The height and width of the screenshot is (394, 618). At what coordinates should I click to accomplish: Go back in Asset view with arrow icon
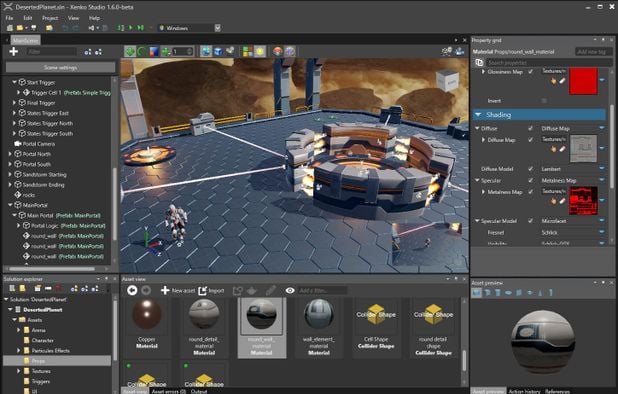pos(132,290)
